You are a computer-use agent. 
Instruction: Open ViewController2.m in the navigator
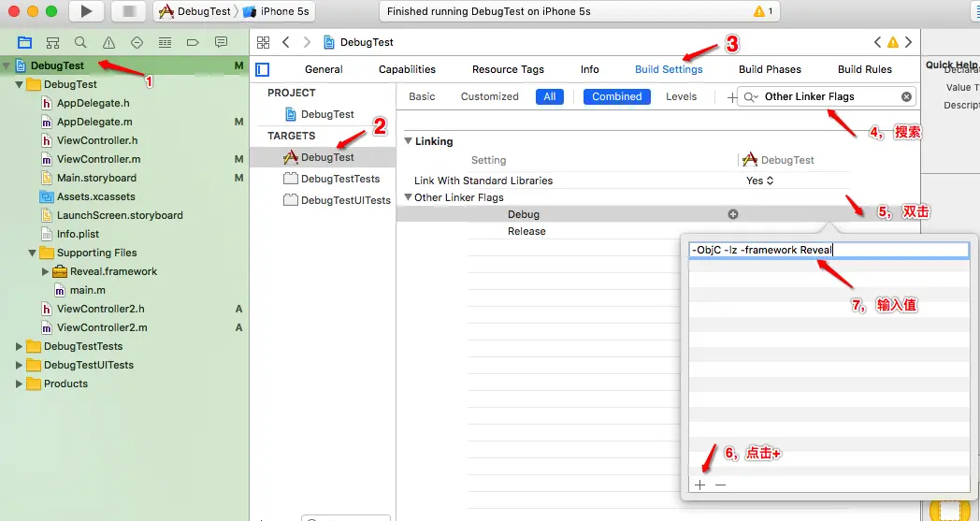(x=102, y=327)
